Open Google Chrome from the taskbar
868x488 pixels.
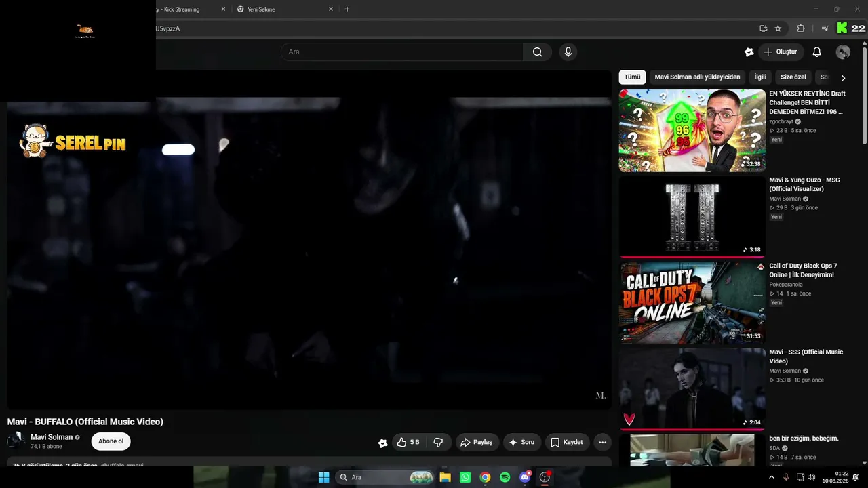(x=485, y=477)
